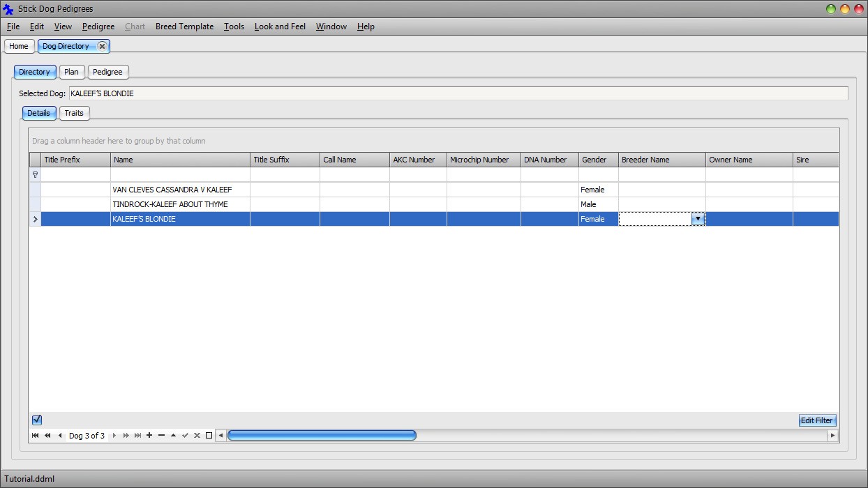Image resolution: width=868 pixels, height=488 pixels.
Task: Switch to the Traits tab
Action: [74, 113]
